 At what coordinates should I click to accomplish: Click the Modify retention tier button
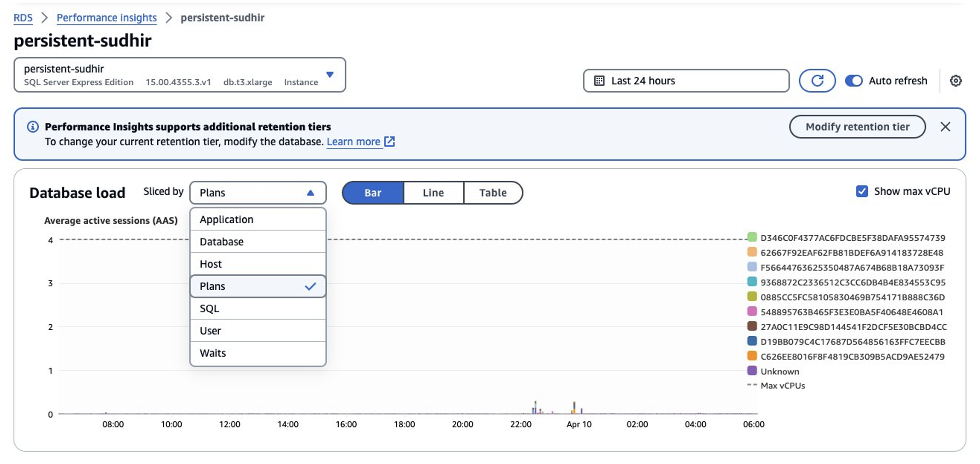857,127
